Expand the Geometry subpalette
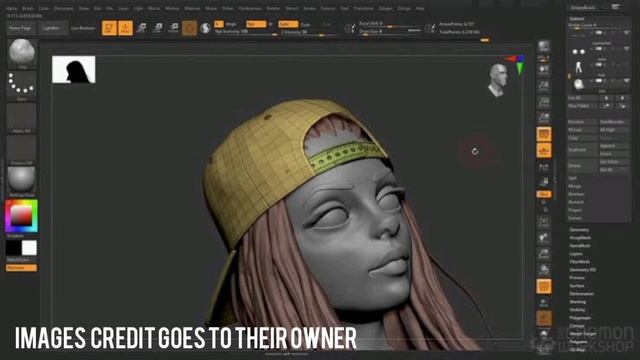 pyautogui.click(x=579, y=230)
